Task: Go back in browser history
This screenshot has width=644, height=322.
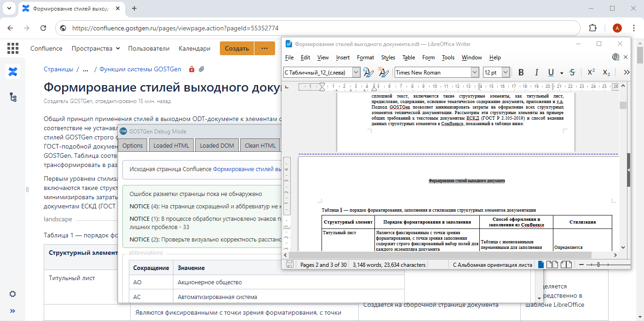Action: pyautogui.click(x=10, y=28)
